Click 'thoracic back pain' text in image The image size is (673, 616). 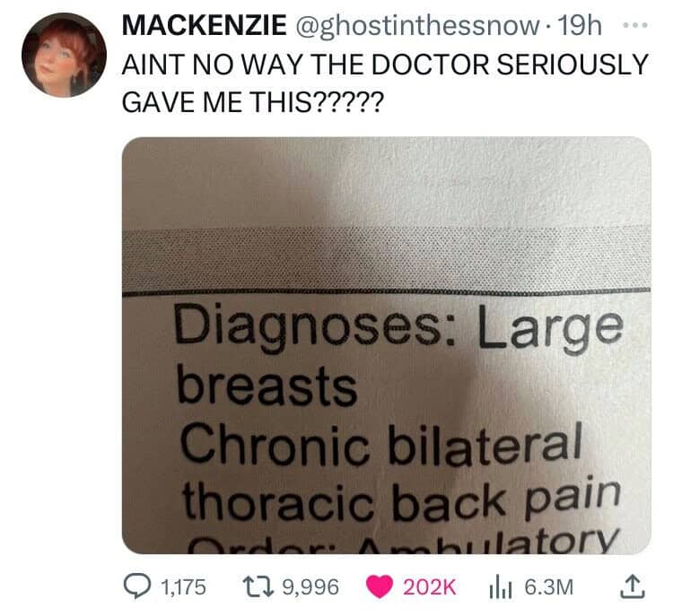tap(401, 499)
